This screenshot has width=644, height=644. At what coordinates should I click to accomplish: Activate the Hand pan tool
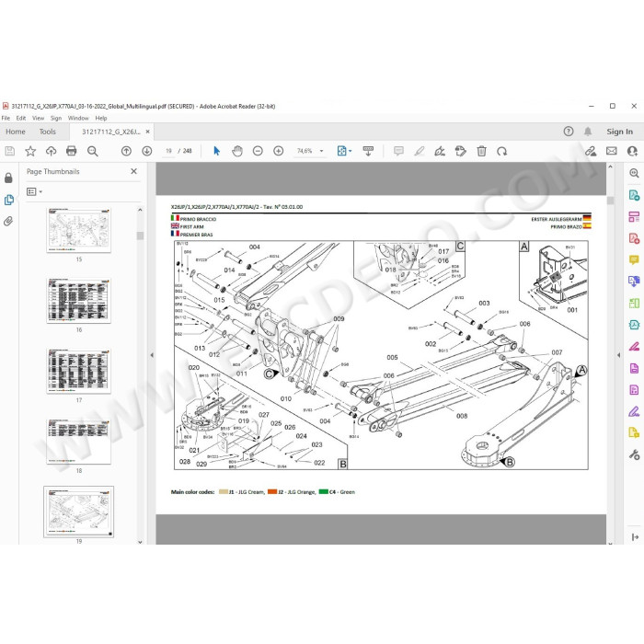coord(237,151)
